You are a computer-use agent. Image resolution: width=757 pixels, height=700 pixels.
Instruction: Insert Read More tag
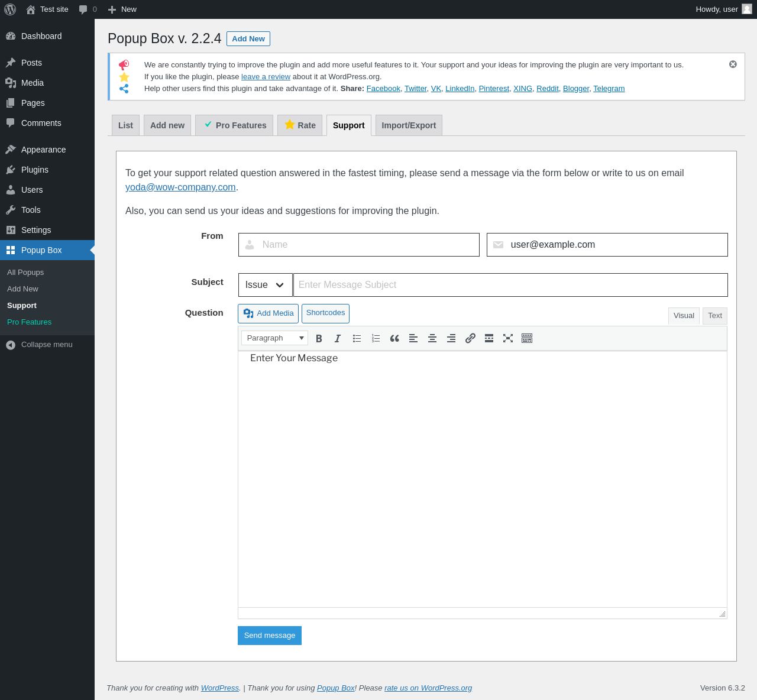[x=489, y=338]
